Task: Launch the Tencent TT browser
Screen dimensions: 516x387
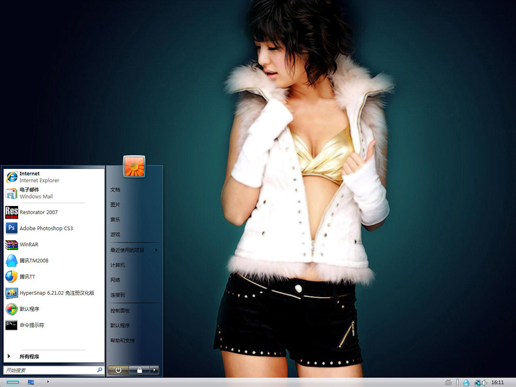Action: point(54,277)
